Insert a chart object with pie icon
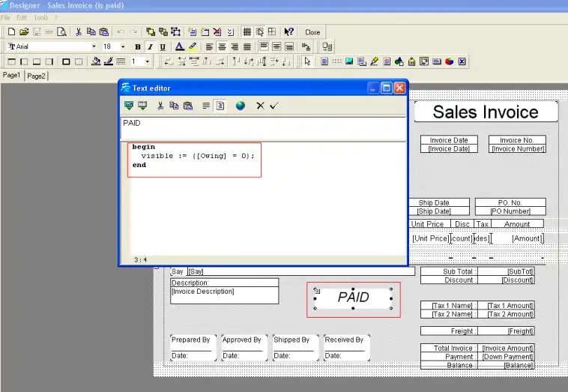568x392 pixels. pyautogui.click(x=449, y=61)
